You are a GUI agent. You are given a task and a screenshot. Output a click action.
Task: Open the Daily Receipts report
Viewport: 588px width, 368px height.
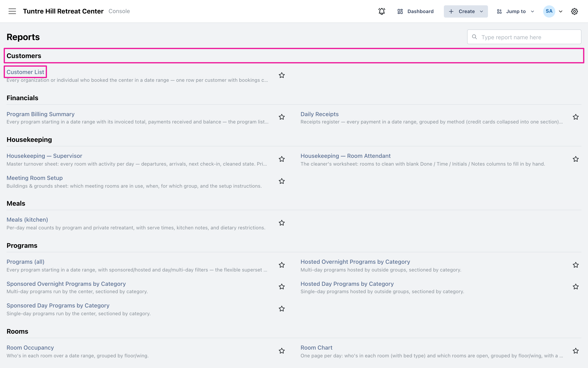tap(320, 114)
